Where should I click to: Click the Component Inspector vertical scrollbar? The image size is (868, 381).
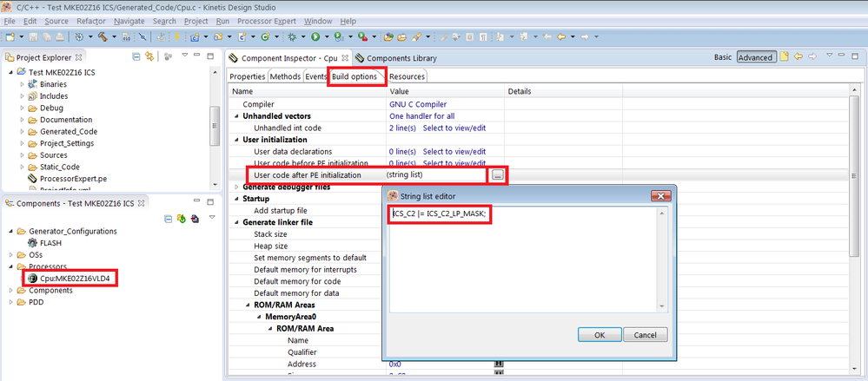pos(853,177)
